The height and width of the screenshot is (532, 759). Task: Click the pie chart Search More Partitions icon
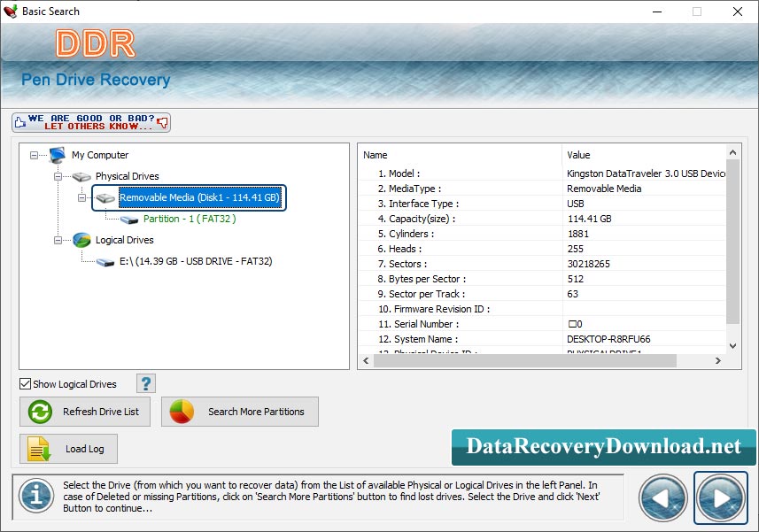click(182, 412)
